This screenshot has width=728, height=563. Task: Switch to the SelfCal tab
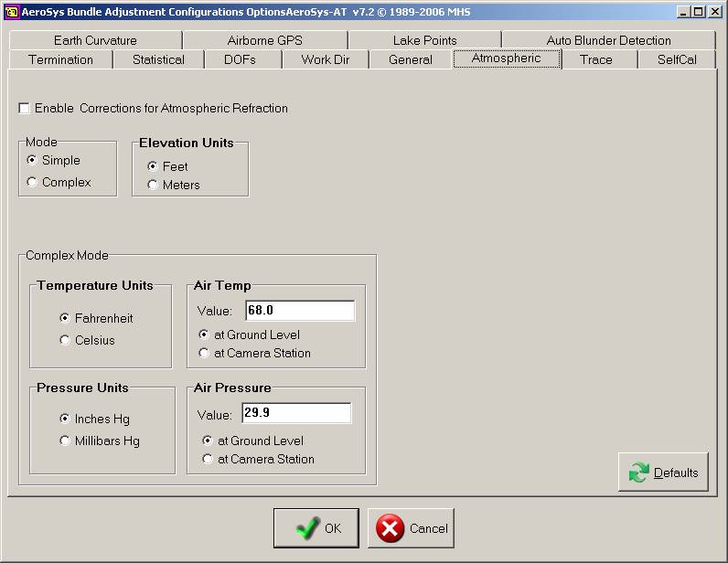677,60
